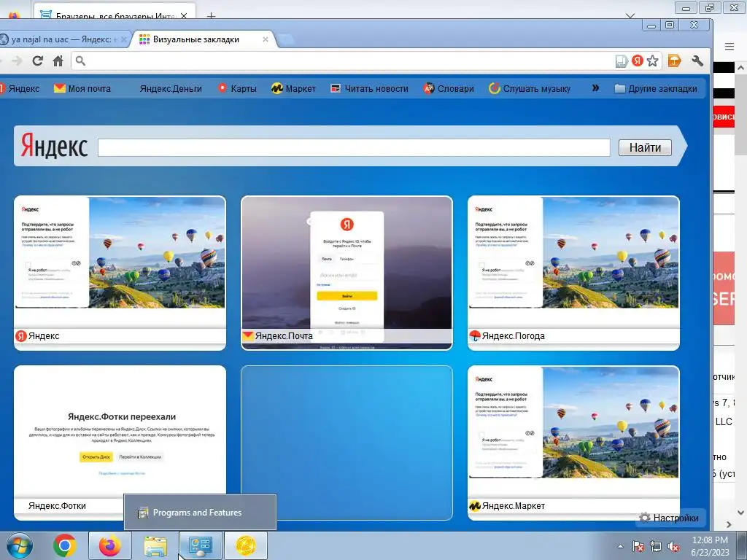Click the forward navigation arrow
Viewport: 747px width, 560px height.
coord(18,61)
